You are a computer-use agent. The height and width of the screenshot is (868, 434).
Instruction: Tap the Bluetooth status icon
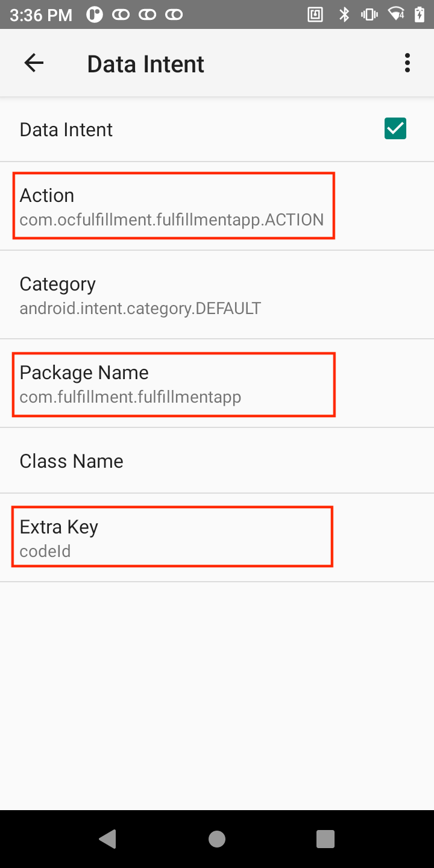(x=344, y=14)
